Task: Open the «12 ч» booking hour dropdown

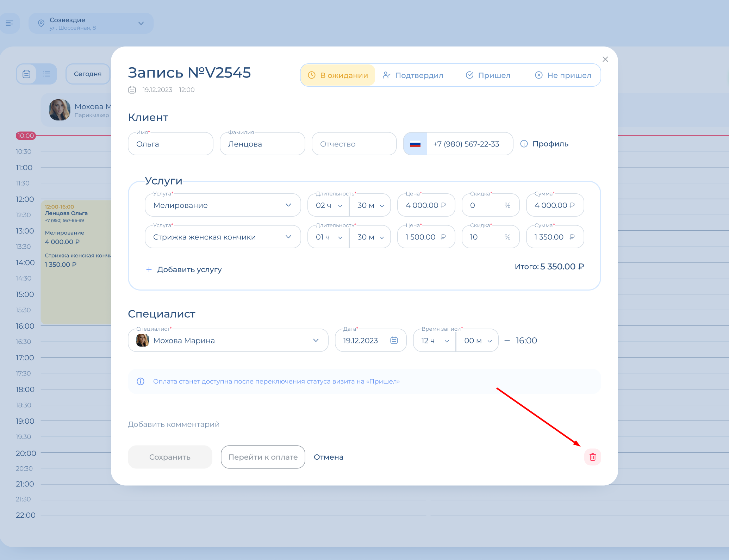Action: (435, 340)
